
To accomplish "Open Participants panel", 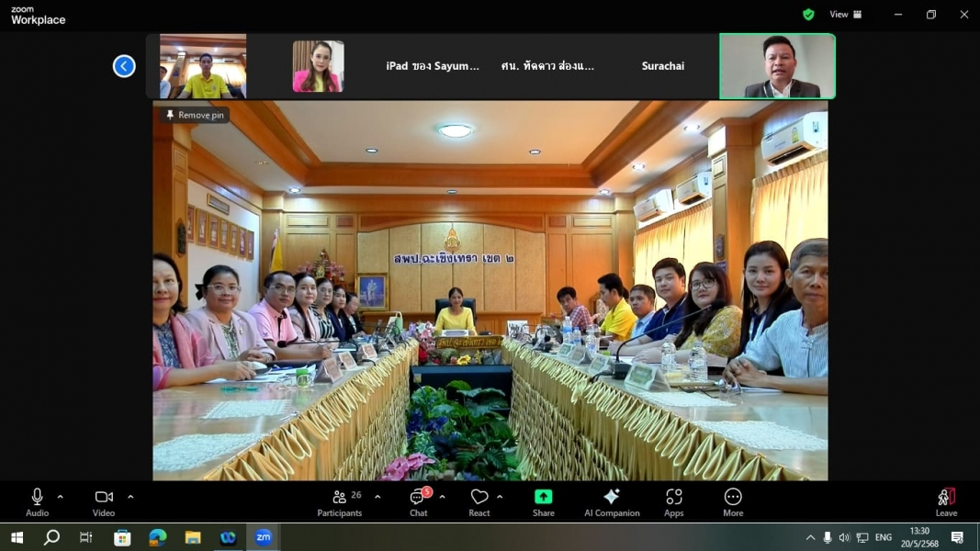I will pos(340,502).
